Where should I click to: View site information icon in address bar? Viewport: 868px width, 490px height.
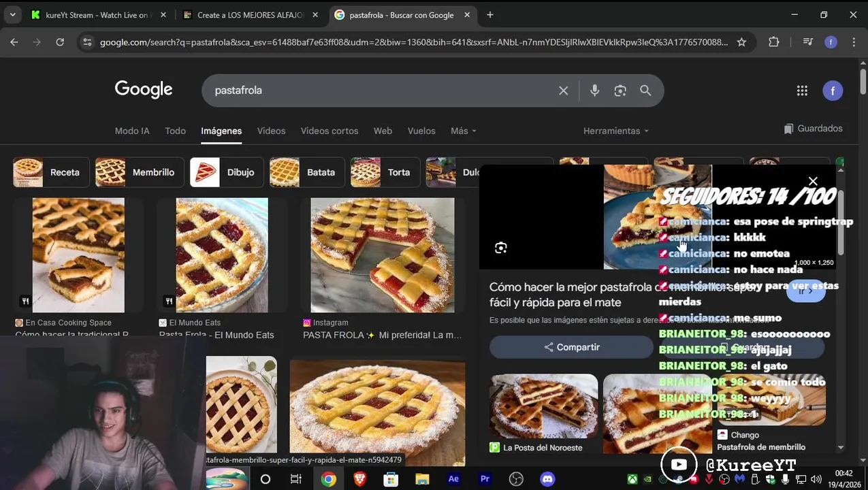click(x=86, y=42)
